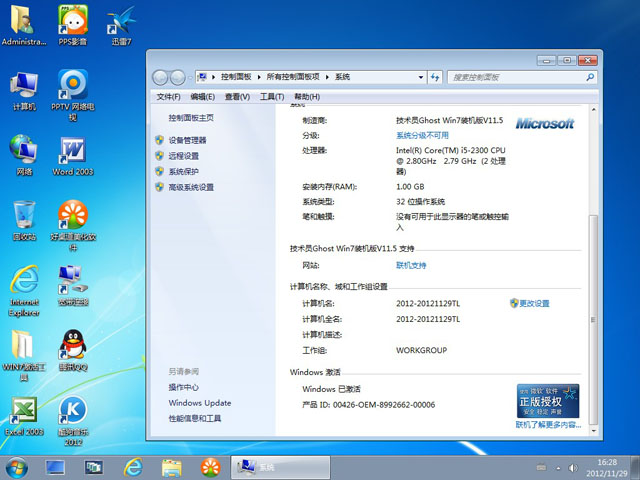The height and width of the screenshot is (480, 640).
Task: Open the file explorer taskbar icon
Action: coord(171,468)
